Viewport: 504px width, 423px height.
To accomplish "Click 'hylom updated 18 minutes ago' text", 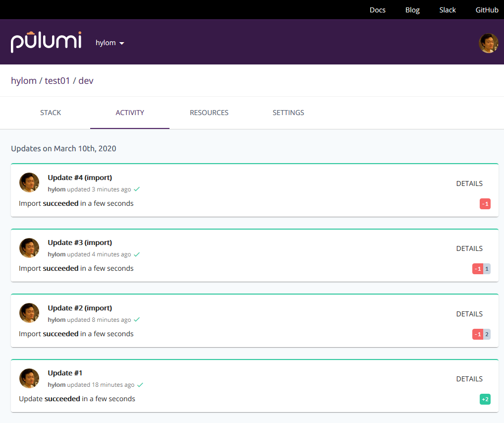I will [91, 385].
